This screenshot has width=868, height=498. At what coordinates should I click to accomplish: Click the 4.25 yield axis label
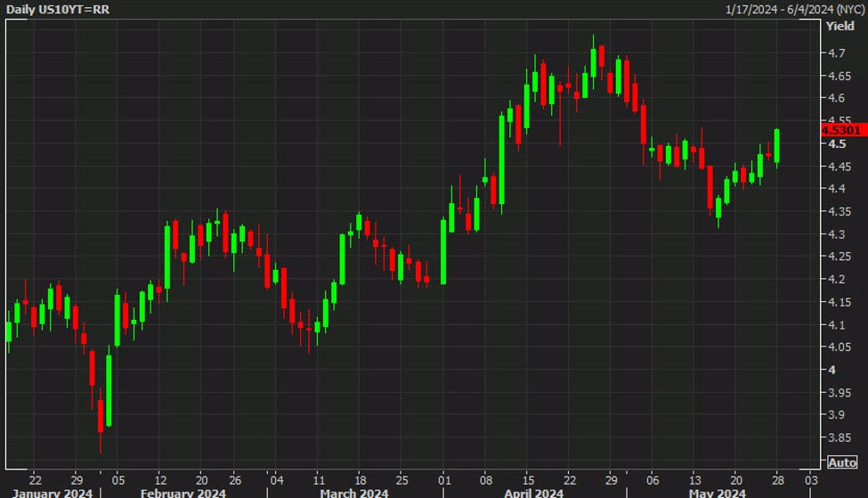[840, 257]
